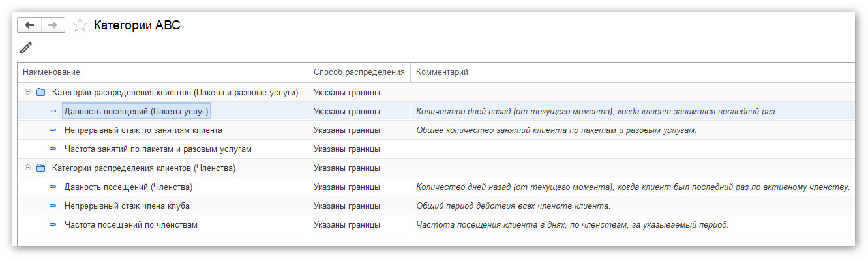Select row Давность посещений (Членства)

(436, 187)
